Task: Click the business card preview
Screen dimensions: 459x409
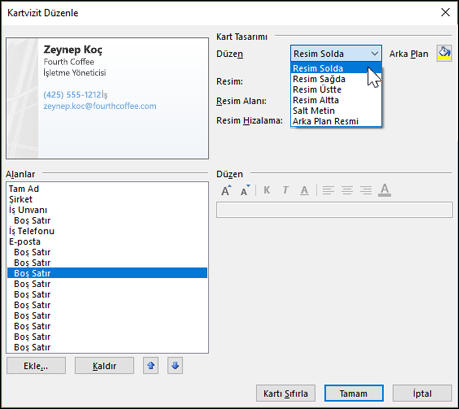Action: 107,98
